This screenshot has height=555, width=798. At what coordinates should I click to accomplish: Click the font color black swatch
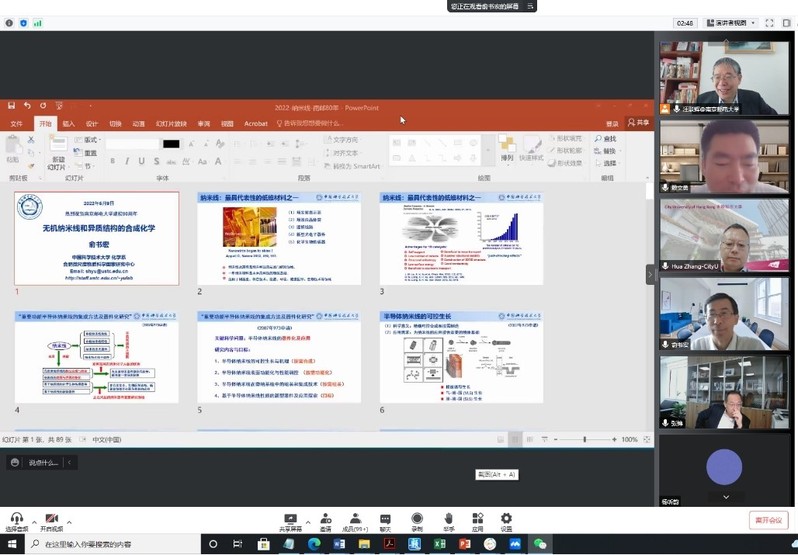click(171, 144)
